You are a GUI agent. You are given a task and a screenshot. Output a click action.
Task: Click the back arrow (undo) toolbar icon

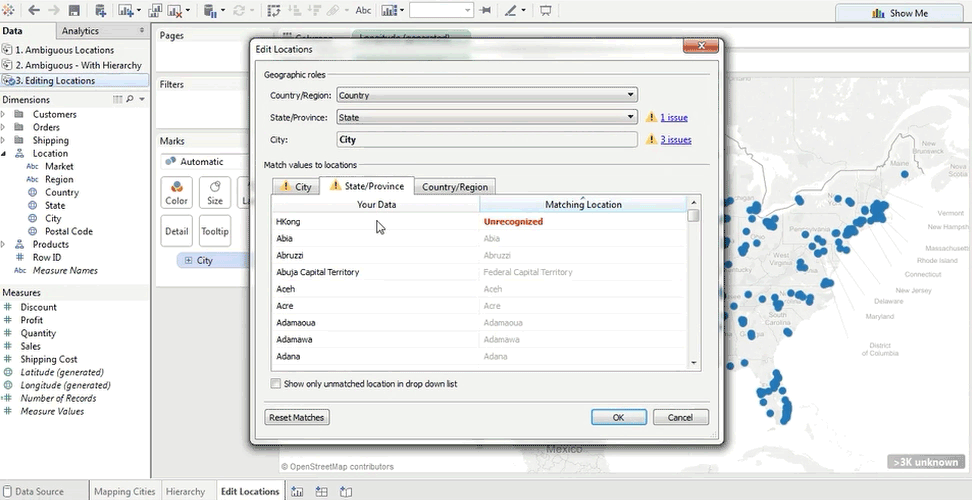pos(32,11)
